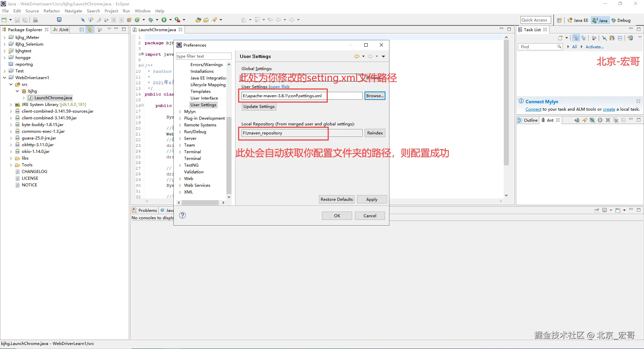
Task: Click the Quick Access field
Action: point(536,20)
